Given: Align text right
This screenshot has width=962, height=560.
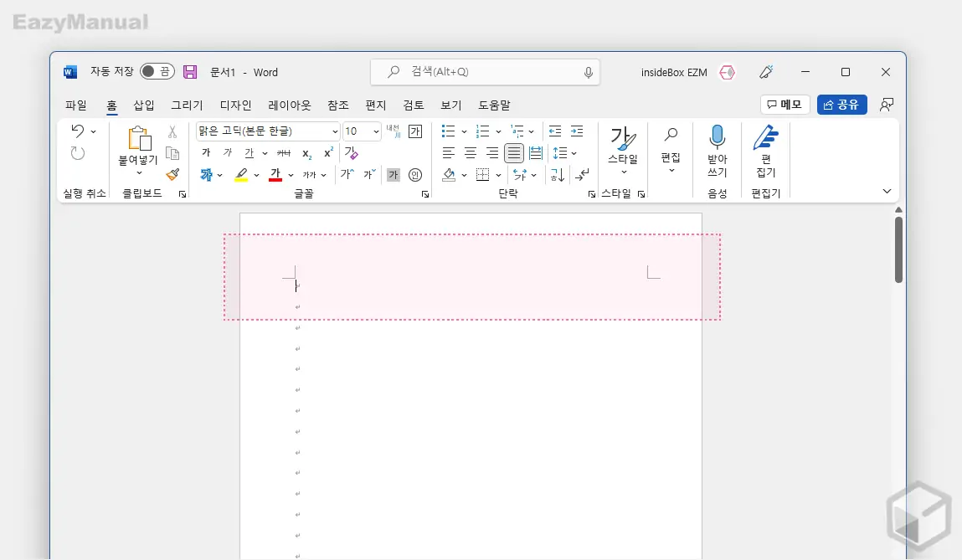Looking at the screenshot, I should (492, 152).
